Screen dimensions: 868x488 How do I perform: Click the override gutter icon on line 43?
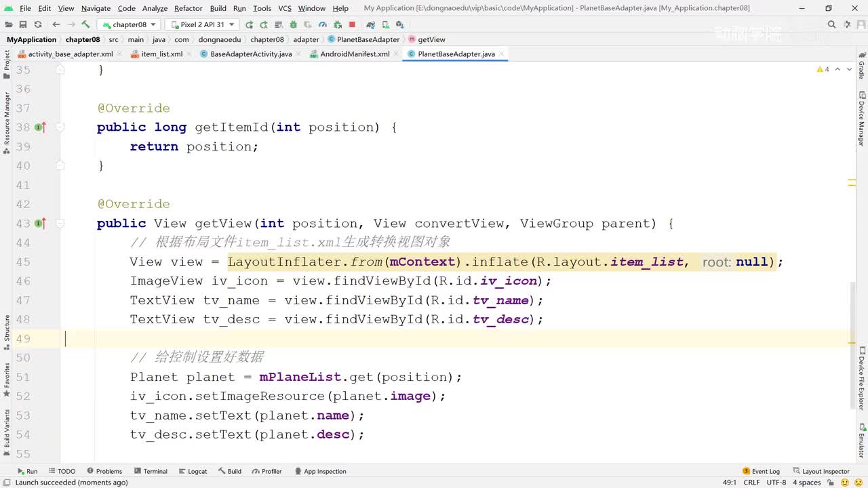(x=40, y=224)
